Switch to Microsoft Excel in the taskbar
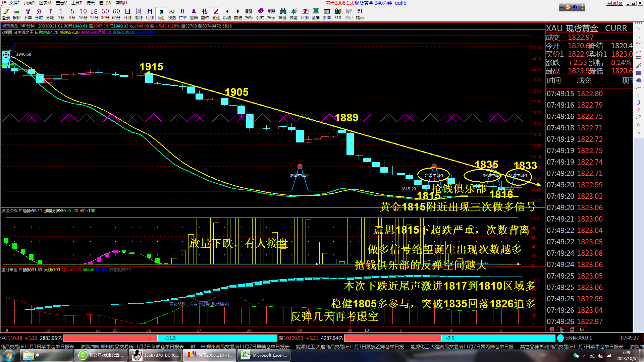This screenshot has width=644, height=362. (x=264, y=355)
